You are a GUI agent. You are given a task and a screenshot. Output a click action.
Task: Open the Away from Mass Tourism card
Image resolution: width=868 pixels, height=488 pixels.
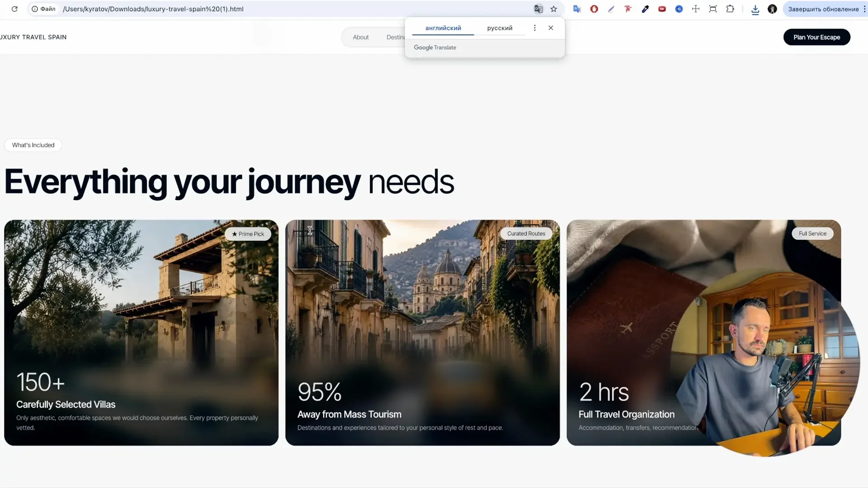pos(422,333)
